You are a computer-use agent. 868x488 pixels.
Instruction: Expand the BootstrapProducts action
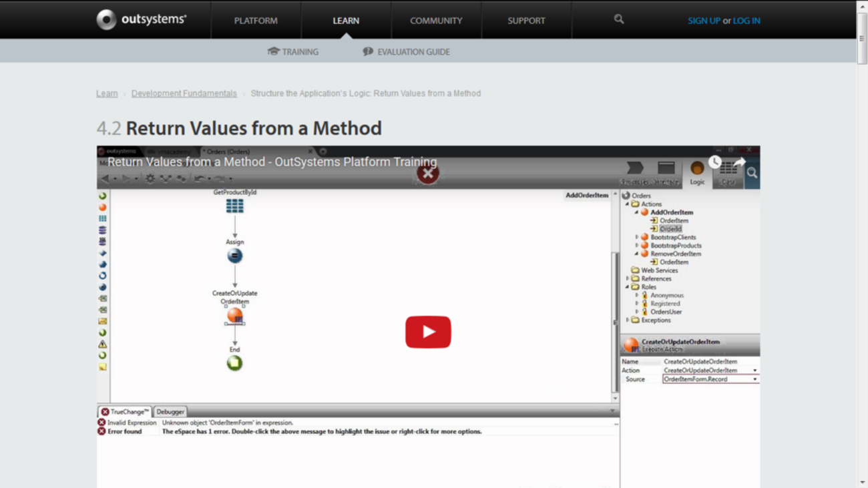636,246
